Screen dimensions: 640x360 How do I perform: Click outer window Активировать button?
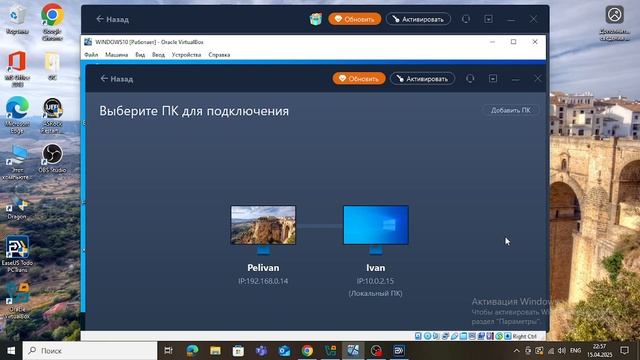418,19
